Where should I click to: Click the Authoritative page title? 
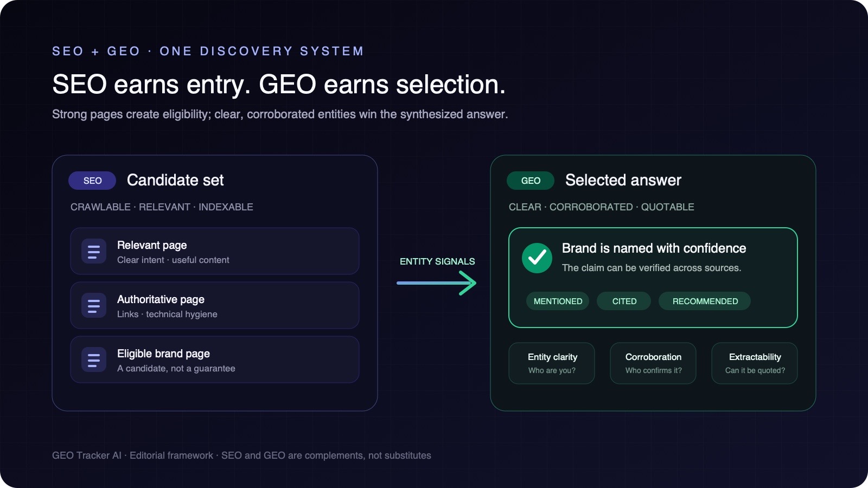tap(161, 299)
